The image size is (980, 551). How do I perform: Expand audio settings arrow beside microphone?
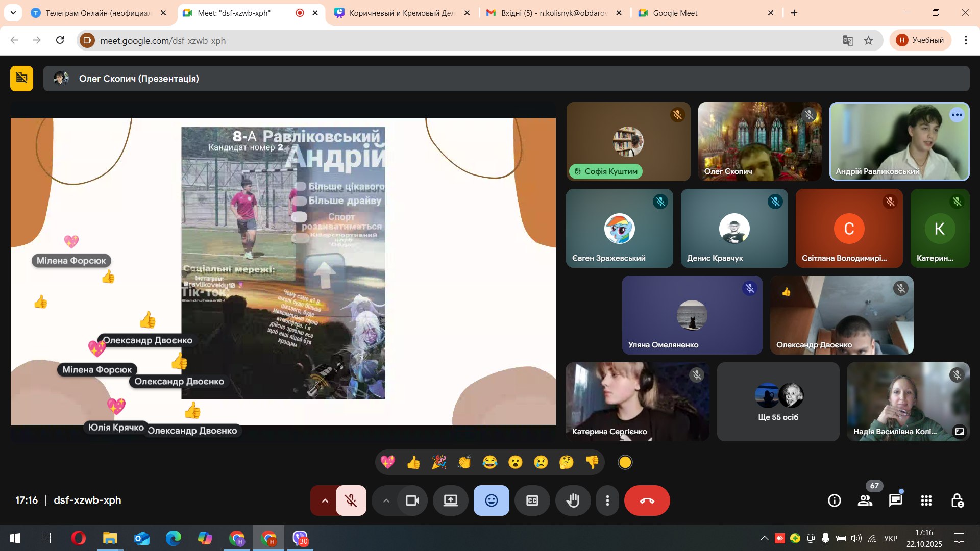coord(325,500)
